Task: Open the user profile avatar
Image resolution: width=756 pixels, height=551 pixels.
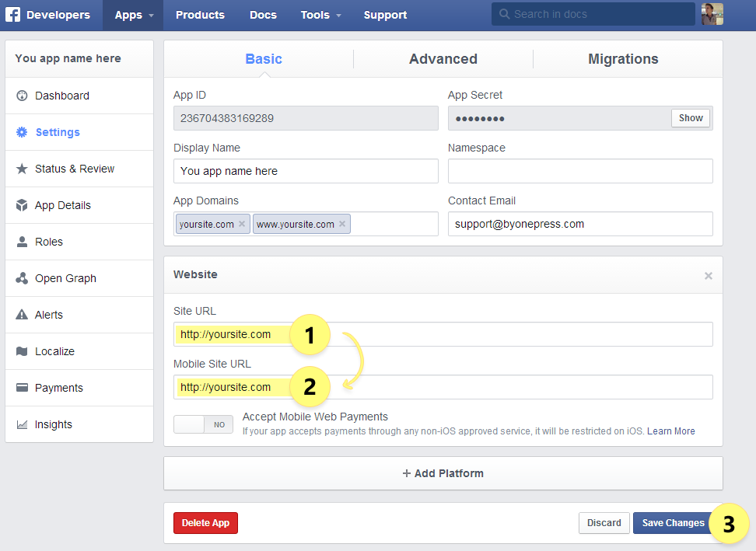Action: 712,14
